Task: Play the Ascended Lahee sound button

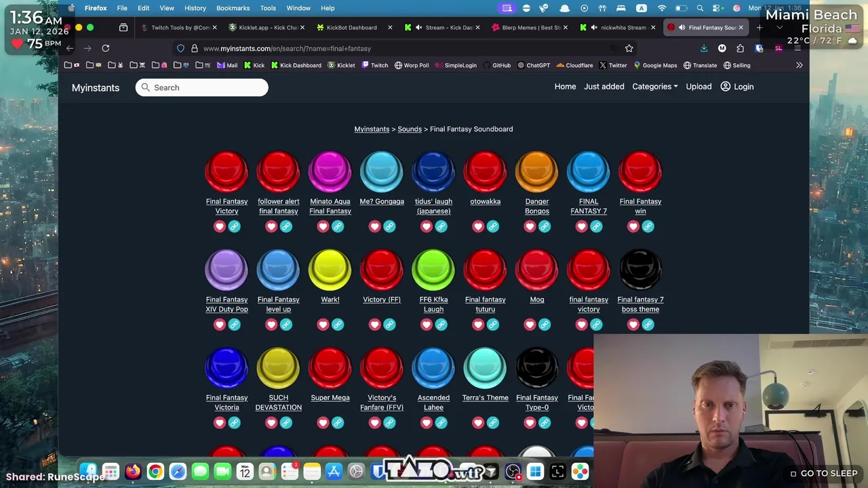Action: tap(433, 369)
